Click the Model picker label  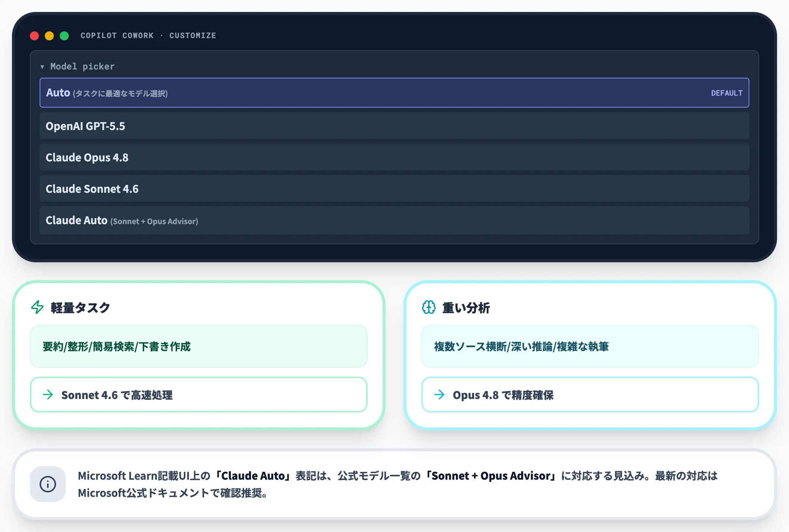(83, 66)
